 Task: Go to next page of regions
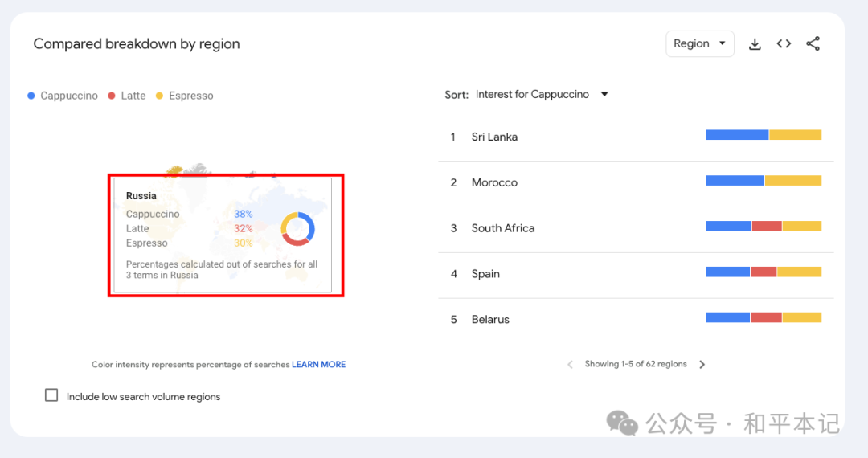[x=702, y=365]
